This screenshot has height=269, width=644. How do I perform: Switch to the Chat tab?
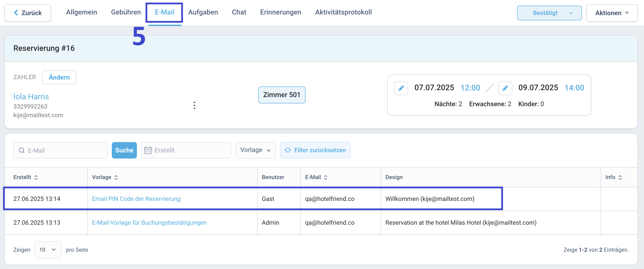tap(239, 12)
